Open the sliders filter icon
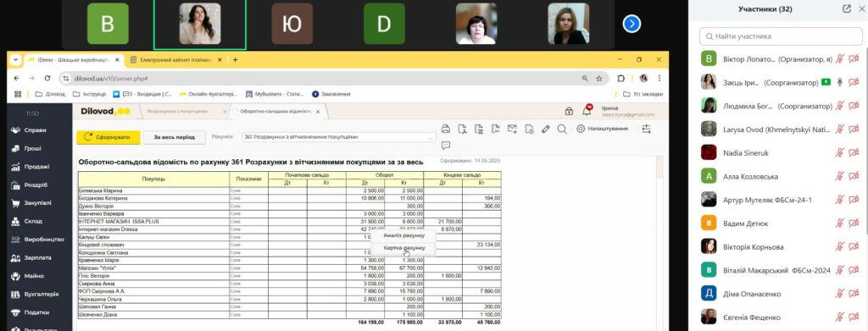 (x=646, y=129)
